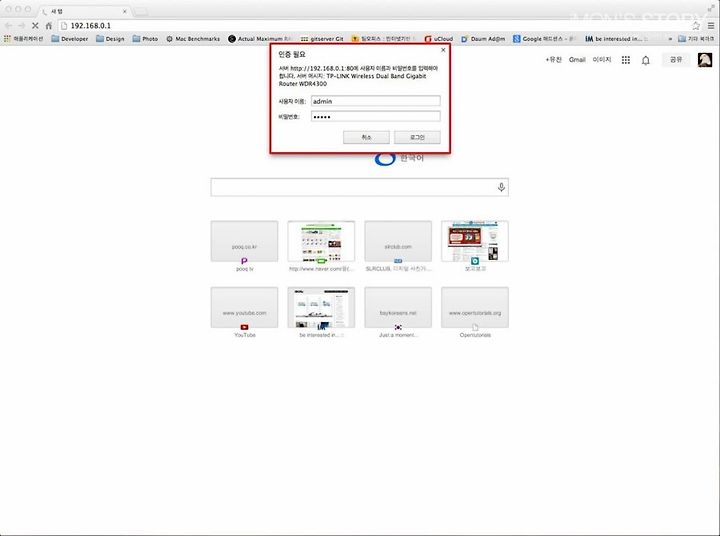This screenshot has height=536, width=720.
Task: Open 'be interested in' site thumbnail
Action: pyautogui.click(x=321, y=307)
